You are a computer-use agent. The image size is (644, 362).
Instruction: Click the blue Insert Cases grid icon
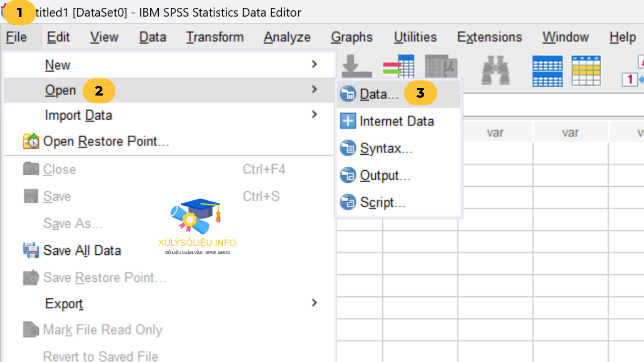click(x=547, y=71)
